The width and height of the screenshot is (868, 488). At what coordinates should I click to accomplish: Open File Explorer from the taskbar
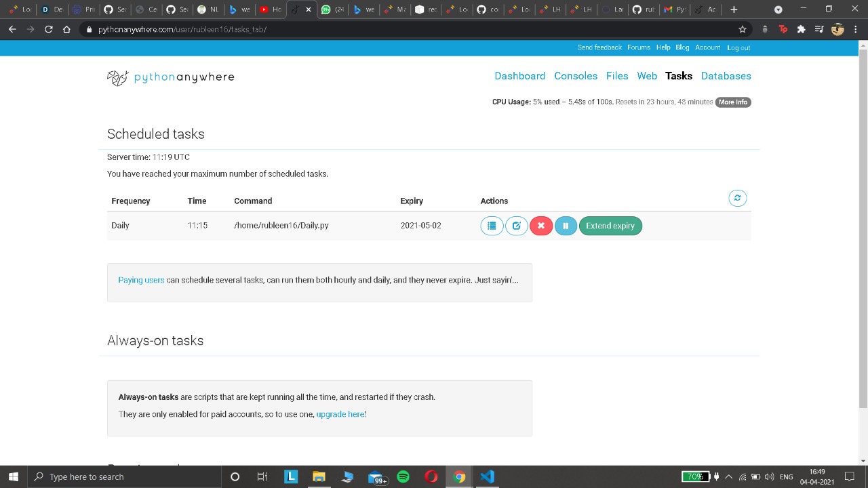click(x=319, y=476)
